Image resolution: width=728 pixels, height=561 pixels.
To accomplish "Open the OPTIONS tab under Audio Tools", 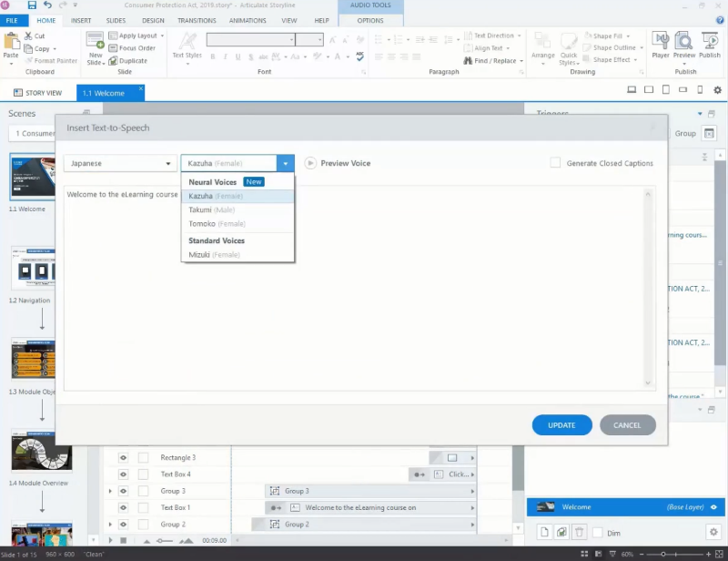I will [x=370, y=20].
